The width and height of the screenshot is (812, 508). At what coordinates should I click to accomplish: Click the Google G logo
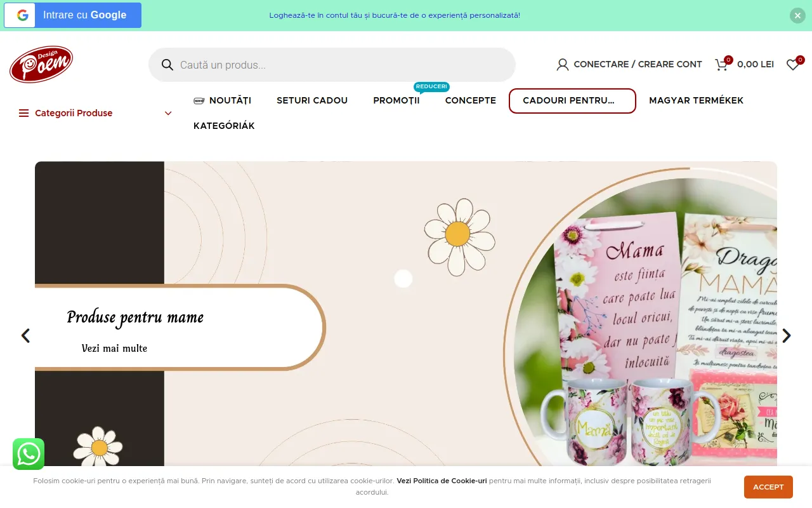(x=23, y=15)
